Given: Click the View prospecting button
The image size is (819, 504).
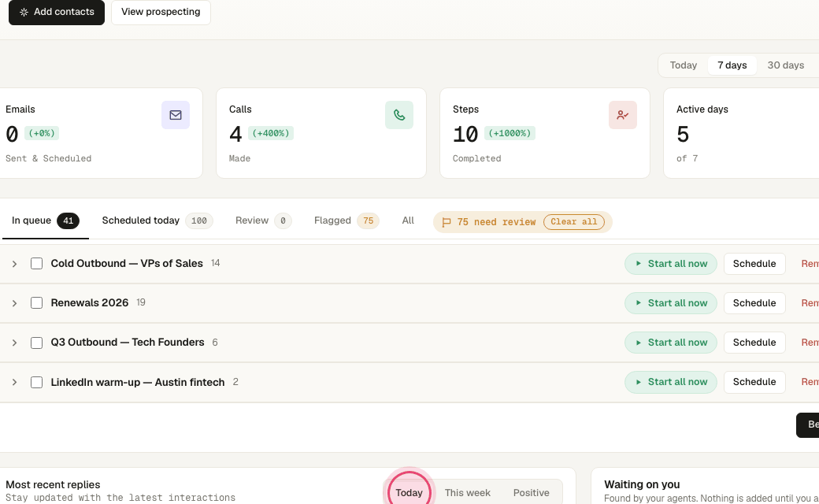Looking at the screenshot, I should [x=161, y=12].
